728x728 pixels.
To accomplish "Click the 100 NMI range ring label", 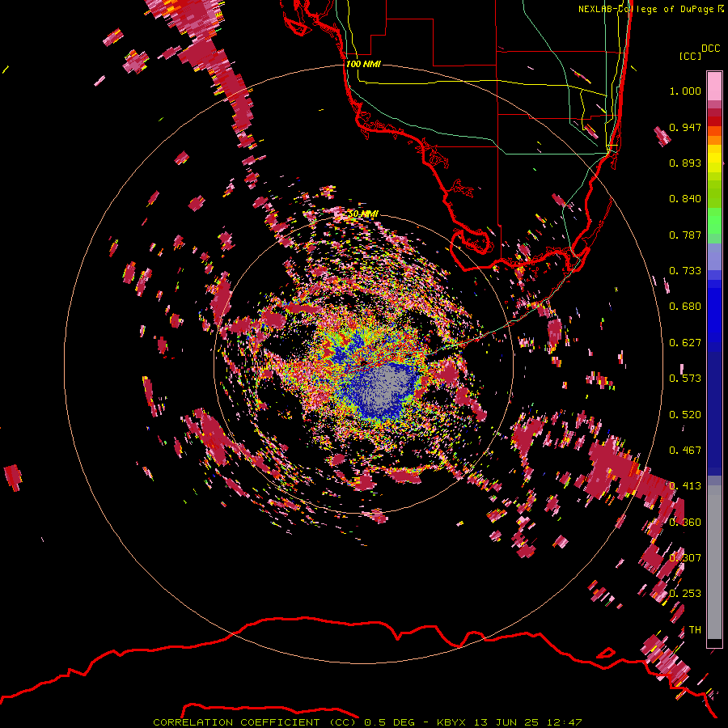I will (363, 64).
